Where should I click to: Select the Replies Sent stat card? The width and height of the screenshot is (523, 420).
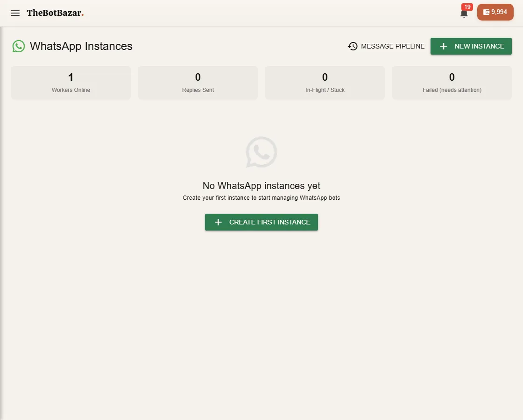pyautogui.click(x=198, y=83)
